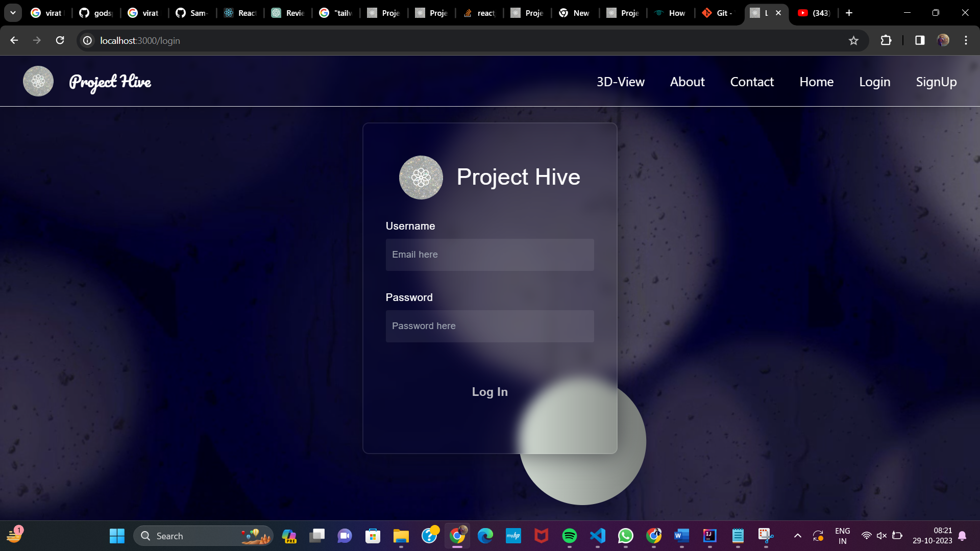980x551 pixels.
Task: Bookmark this page with star icon
Action: (x=853, y=41)
